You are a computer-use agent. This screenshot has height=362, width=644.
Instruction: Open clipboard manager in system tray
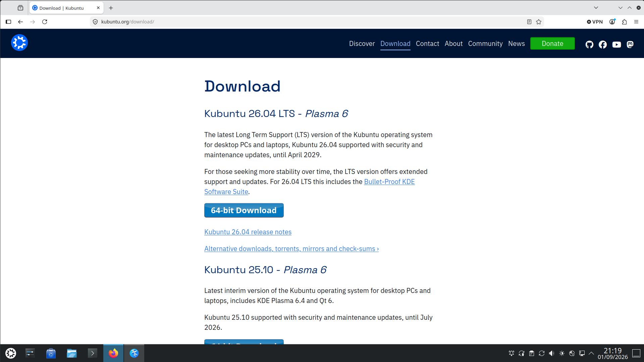tap(532, 353)
